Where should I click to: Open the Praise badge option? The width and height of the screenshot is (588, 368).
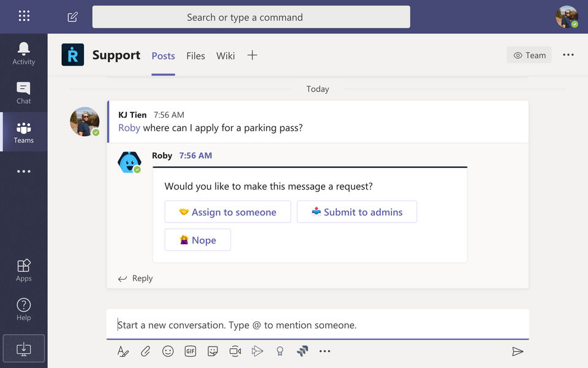point(280,351)
